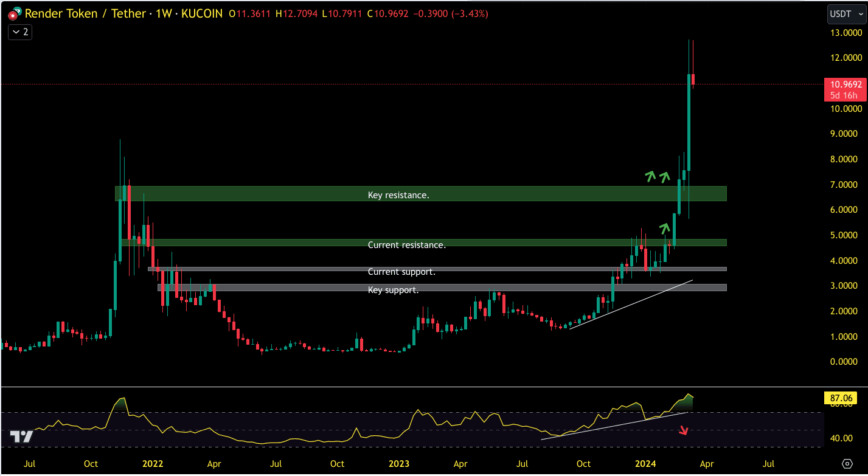Click the 12.0000 price axis label
The height and width of the screenshot is (476, 868).
(x=846, y=58)
